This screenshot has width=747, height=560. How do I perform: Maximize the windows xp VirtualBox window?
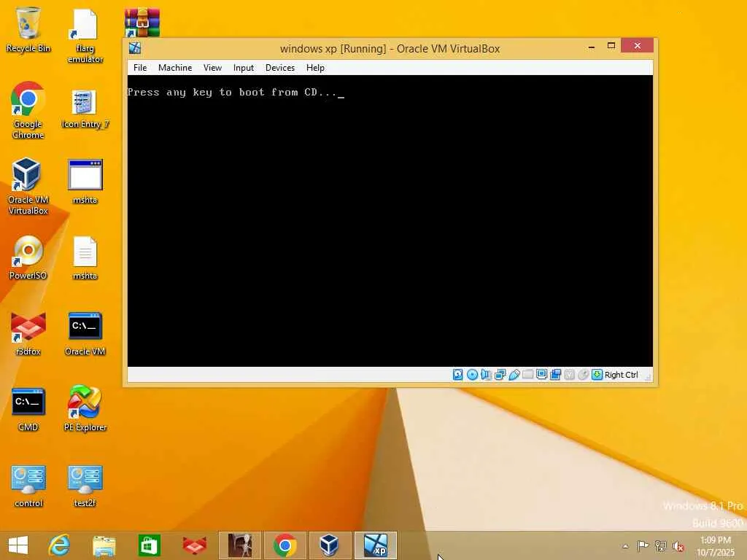coord(611,46)
